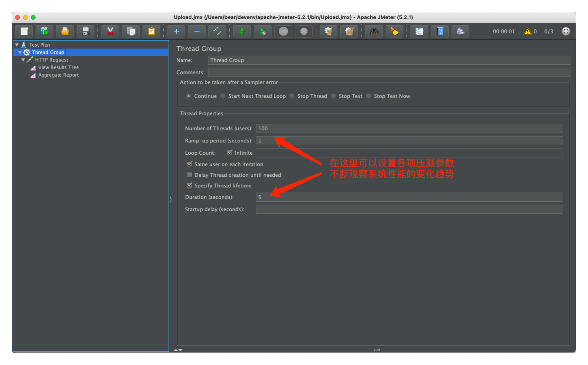Collapse the HTTP Request tree arrow

(x=23, y=60)
